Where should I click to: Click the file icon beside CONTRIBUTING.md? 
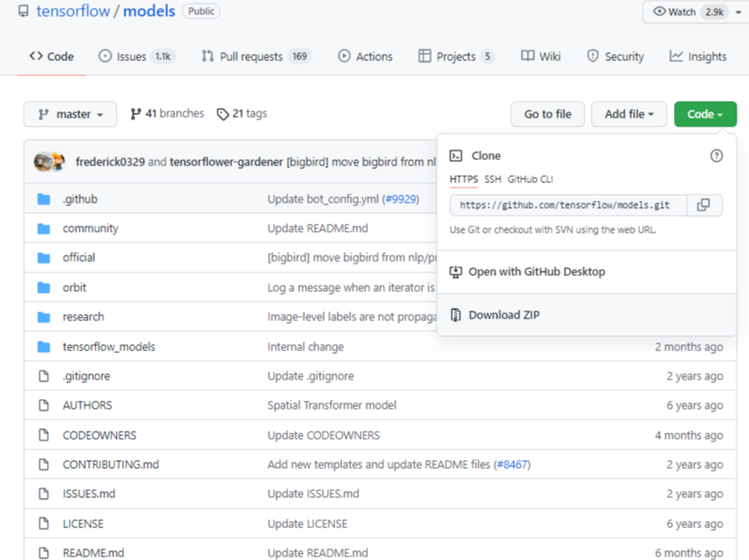click(44, 464)
